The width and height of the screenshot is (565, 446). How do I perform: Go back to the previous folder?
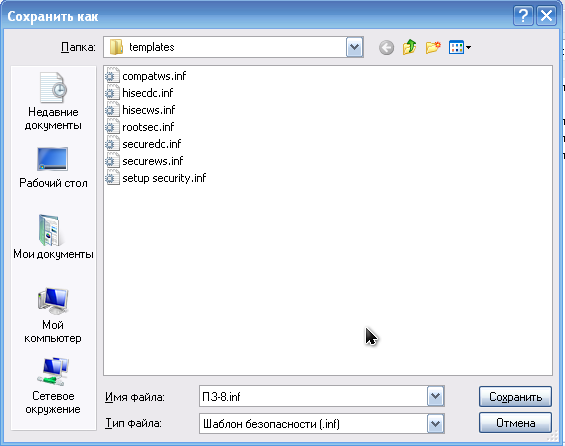pyautogui.click(x=386, y=48)
